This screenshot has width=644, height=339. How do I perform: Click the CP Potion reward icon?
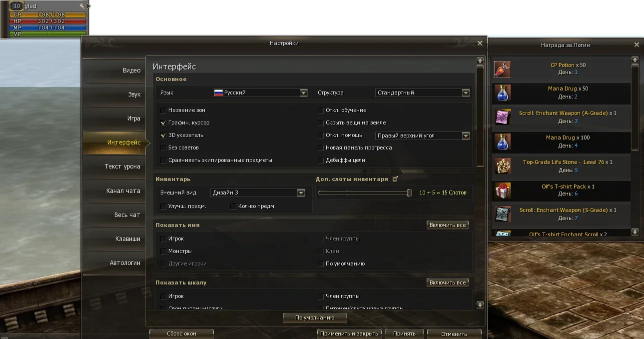pos(503,69)
